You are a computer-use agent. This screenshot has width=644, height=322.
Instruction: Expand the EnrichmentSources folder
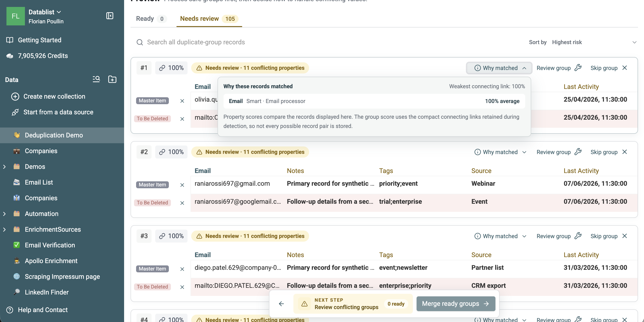tap(4, 229)
